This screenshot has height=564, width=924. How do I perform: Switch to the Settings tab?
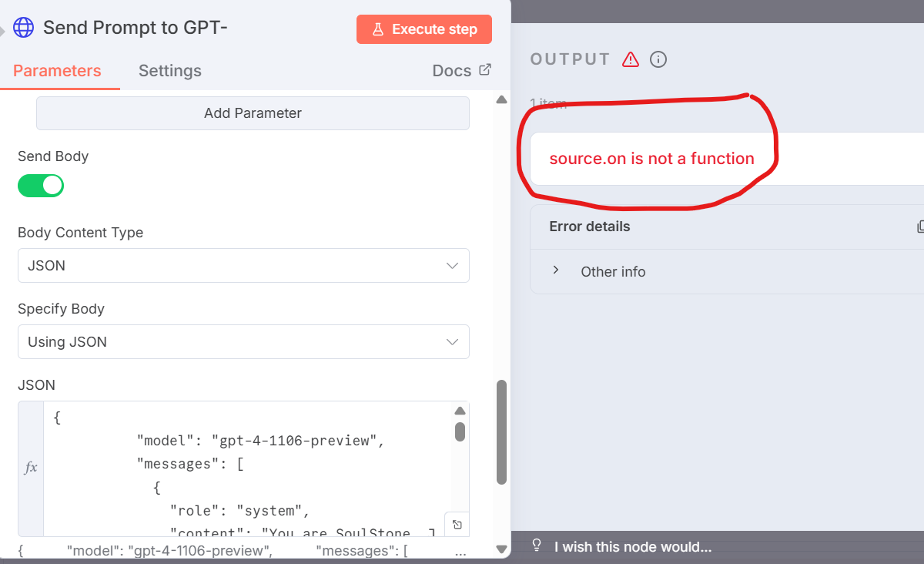[169, 71]
